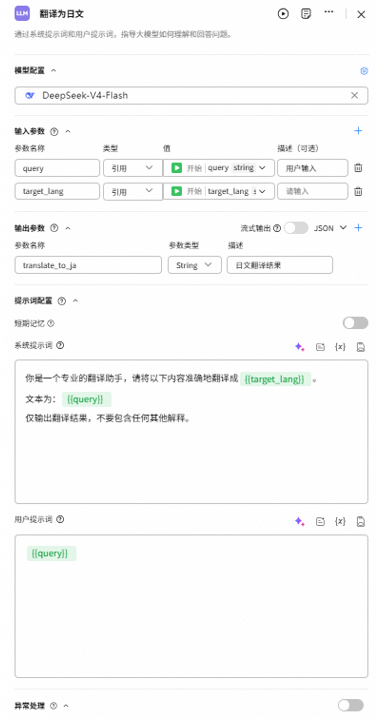
Task: Open the String parameter type dropdown
Action: [195, 265]
